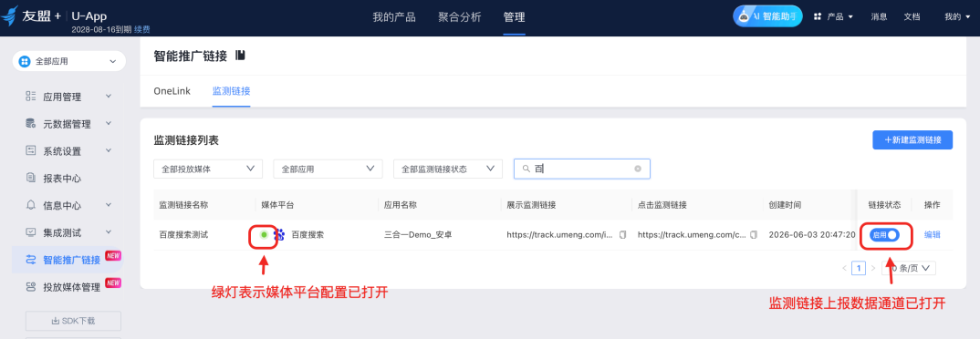The height and width of the screenshot is (339, 980).
Task: Click the 集成测试 sidebar icon
Action: (x=31, y=232)
